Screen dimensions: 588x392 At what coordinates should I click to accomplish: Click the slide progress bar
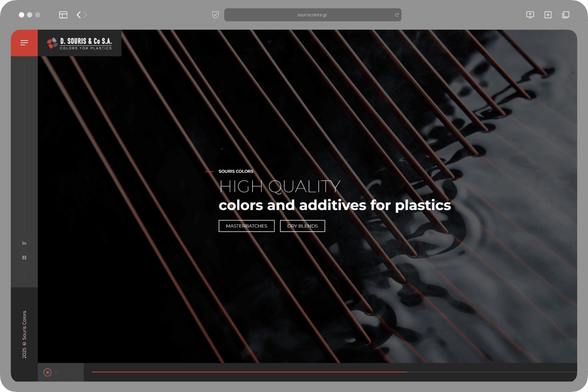[334, 372]
